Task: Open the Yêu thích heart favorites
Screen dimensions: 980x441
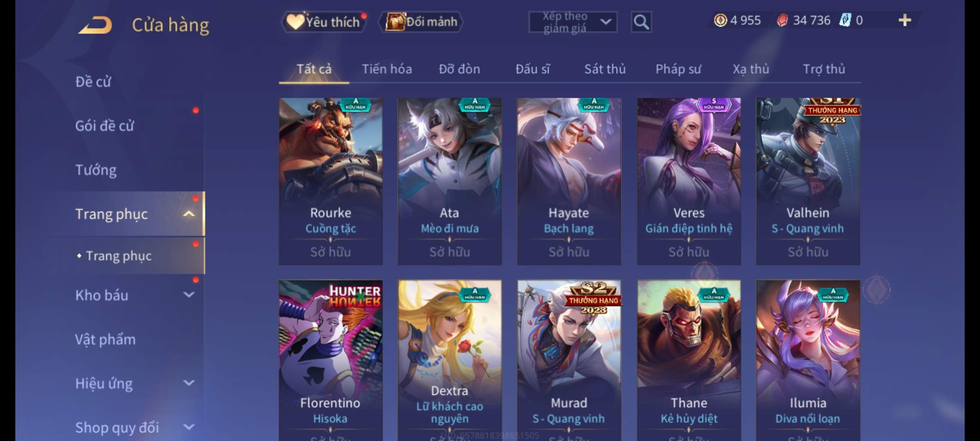Action: (x=324, y=22)
